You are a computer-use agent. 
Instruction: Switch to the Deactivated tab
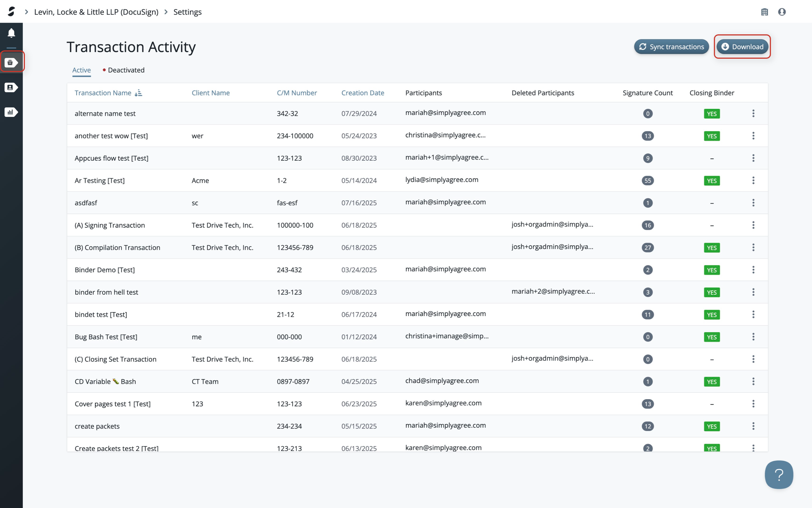[126, 70]
